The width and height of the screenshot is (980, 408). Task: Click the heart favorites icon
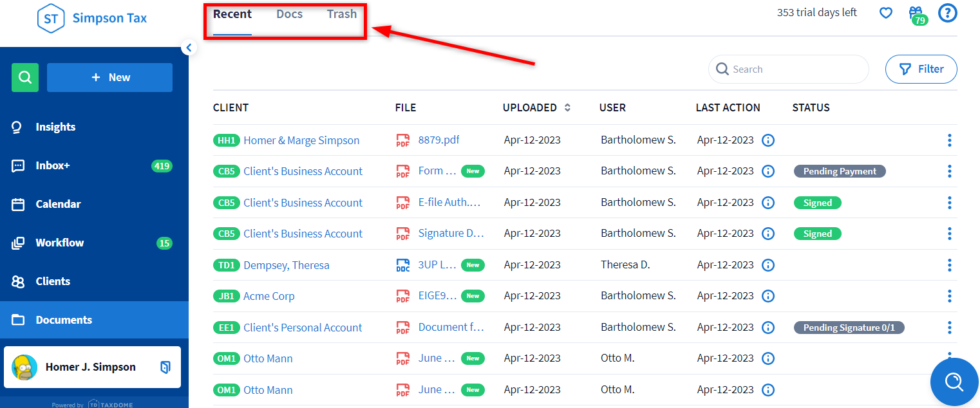click(886, 13)
